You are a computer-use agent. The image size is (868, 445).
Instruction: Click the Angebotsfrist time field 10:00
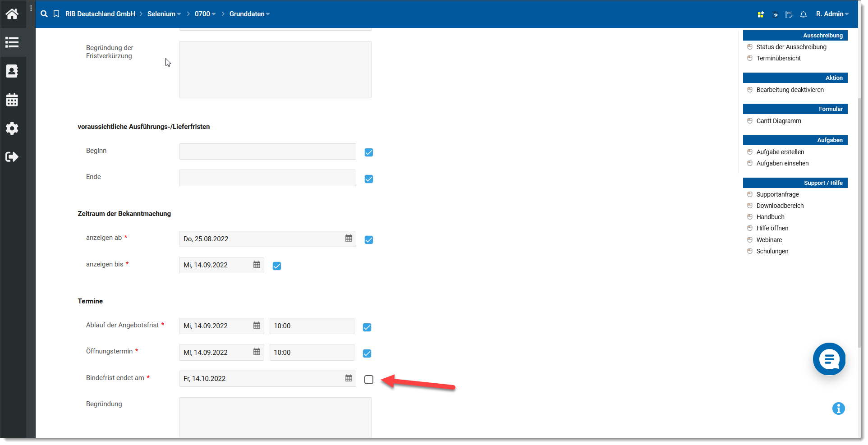[x=312, y=326]
